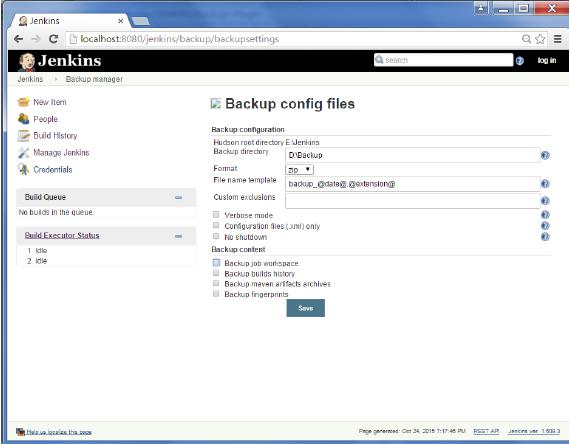Viewport: 570px width, 444px height.
Task: Open help for Verbose mode option
Action: point(545,215)
